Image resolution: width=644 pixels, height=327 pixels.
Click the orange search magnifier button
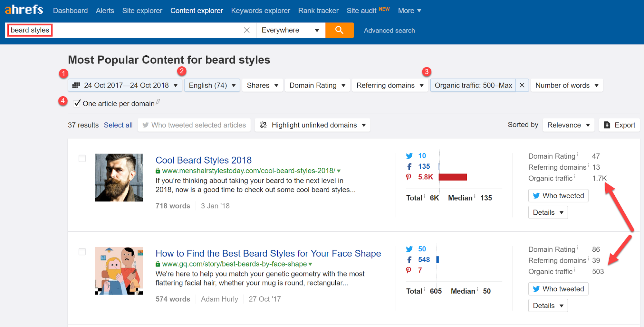339,30
